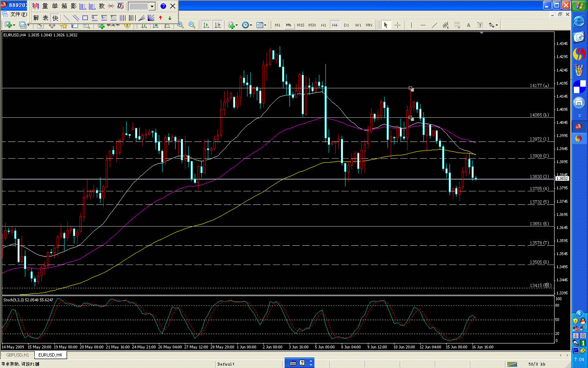Click the 数 button in floating toolbar
588x368 pixels.
click(102, 6)
